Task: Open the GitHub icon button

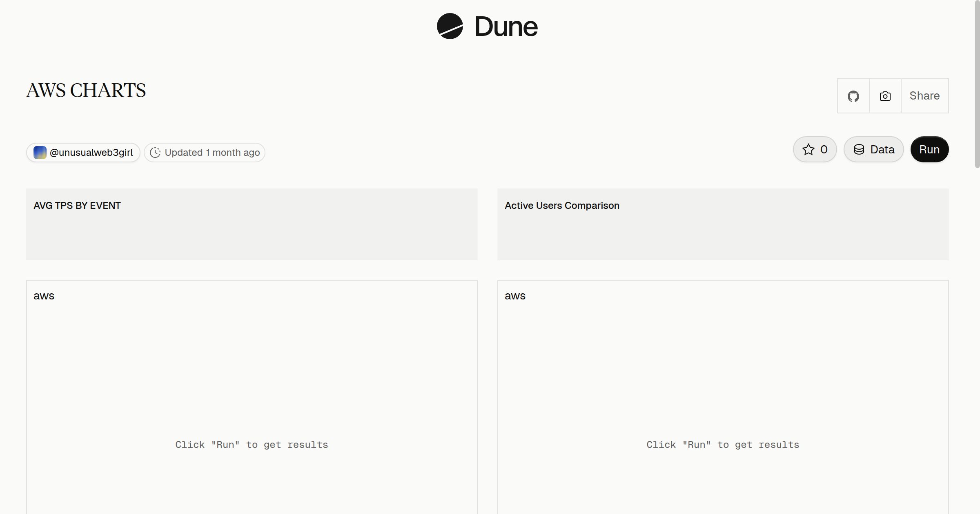Action: pyautogui.click(x=853, y=96)
